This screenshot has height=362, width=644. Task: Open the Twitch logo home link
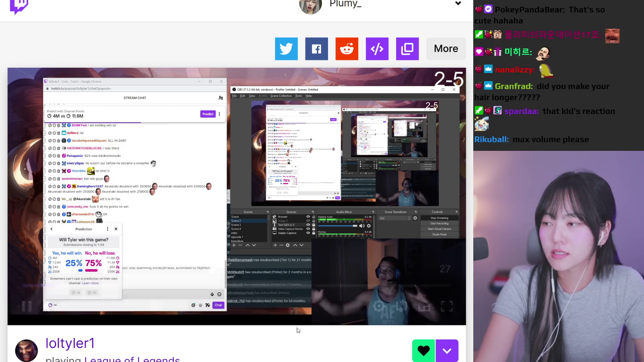coord(19,6)
